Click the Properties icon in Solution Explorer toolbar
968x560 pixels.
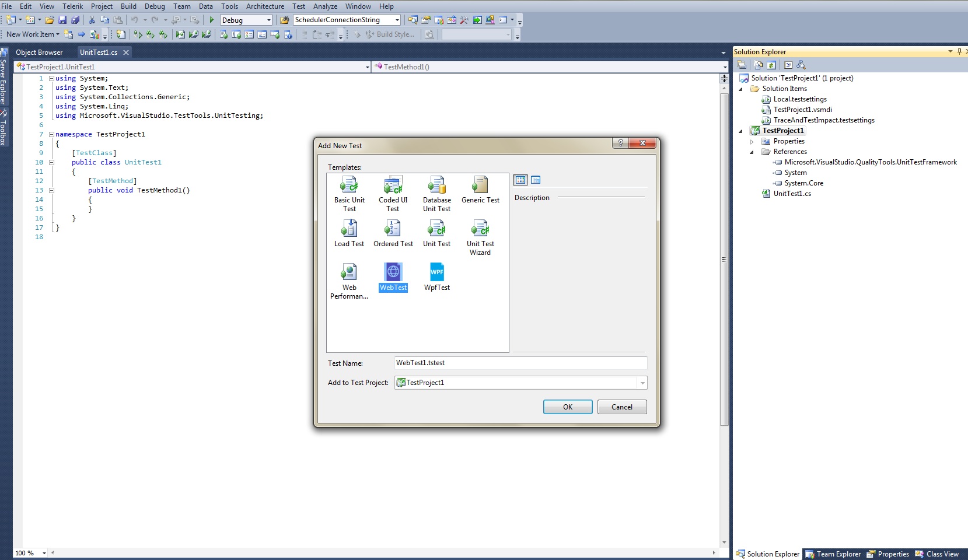click(x=742, y=65)
